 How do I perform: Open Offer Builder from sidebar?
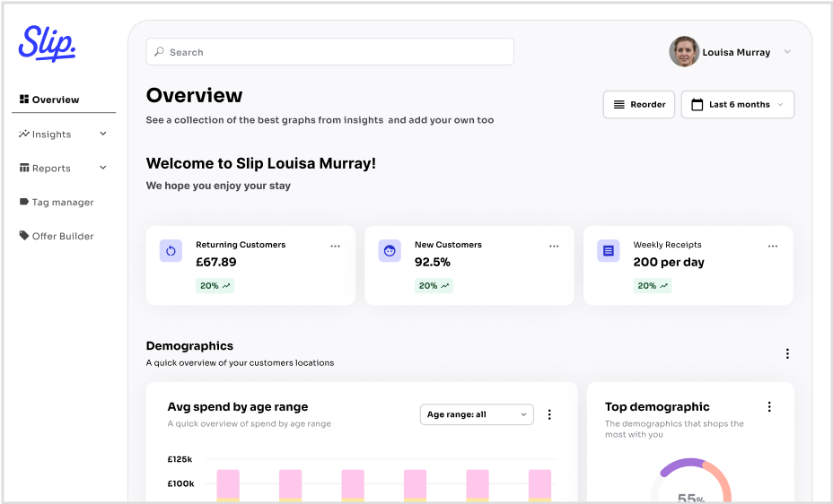click(x=62, y=237)
